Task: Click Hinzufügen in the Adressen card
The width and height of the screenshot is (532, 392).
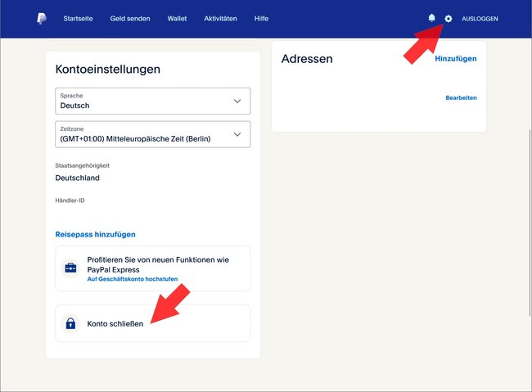Action: point(456,59)
